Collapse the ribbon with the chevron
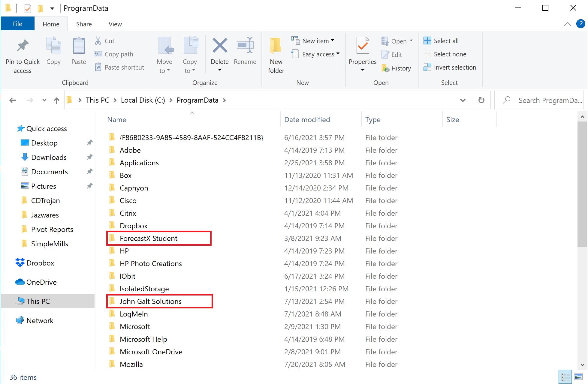This screenshot has height=384, width=588. click(568, 24)
